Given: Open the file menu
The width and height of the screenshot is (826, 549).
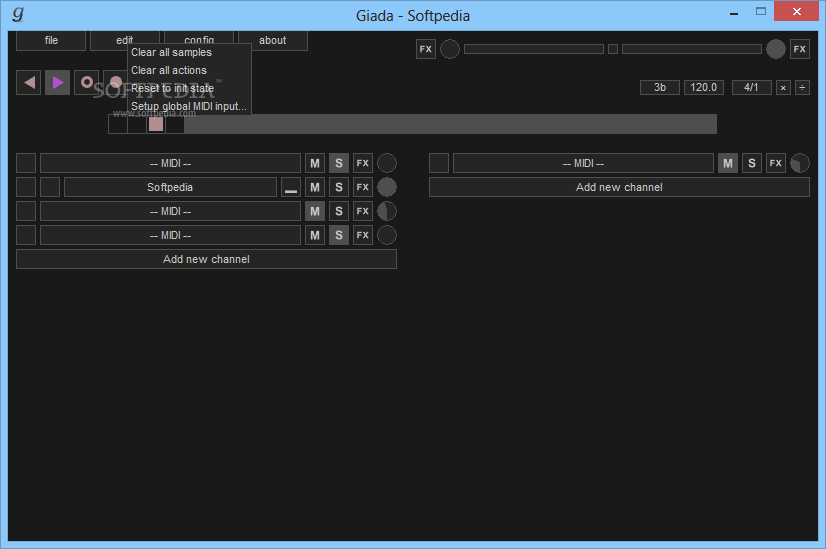Looking at the screenshot, I should [51, 41].
